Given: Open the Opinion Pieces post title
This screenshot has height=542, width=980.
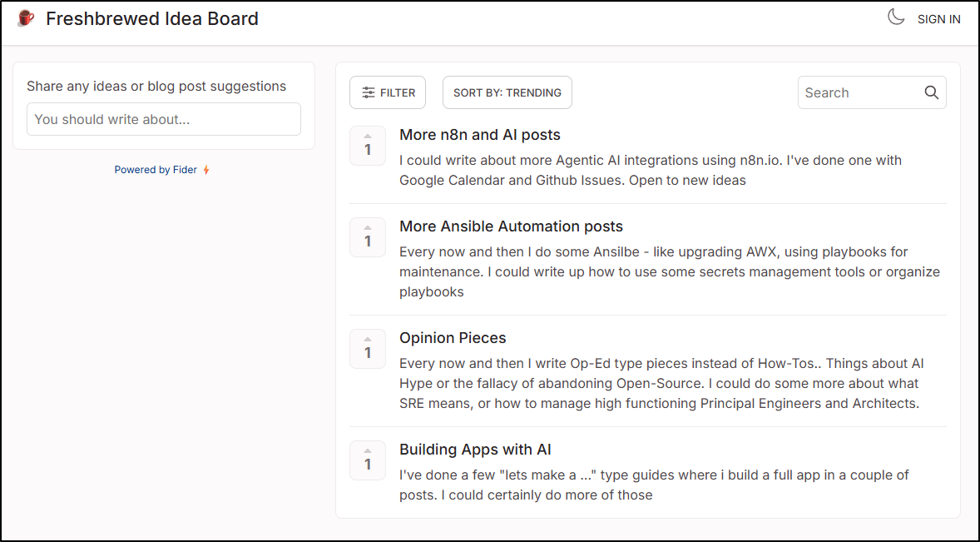Looking at the screenshot, I should tap(453, 337).
